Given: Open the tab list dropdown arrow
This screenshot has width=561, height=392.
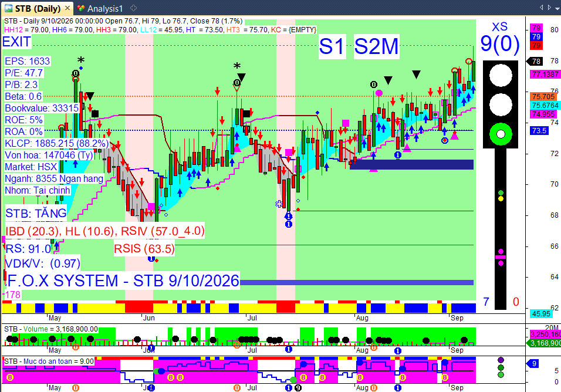Looking at the screenshot, I should 557,8.
